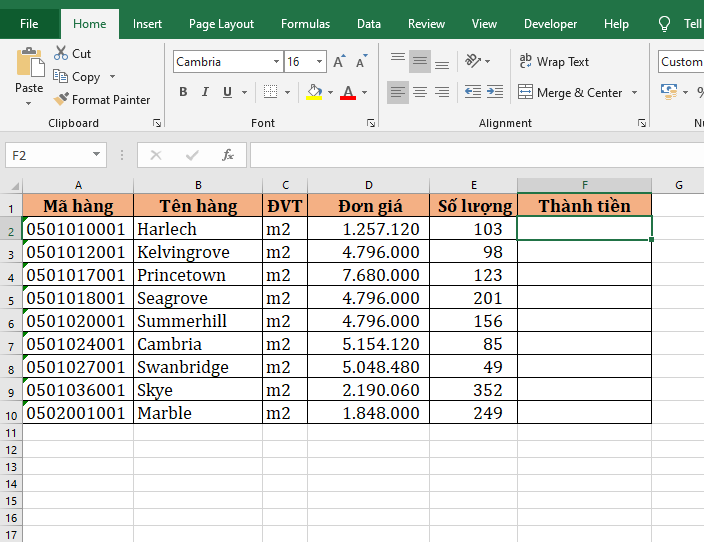Select the cell containing Harlech
This screenshot has width=704, height=542.
[197, 229]
